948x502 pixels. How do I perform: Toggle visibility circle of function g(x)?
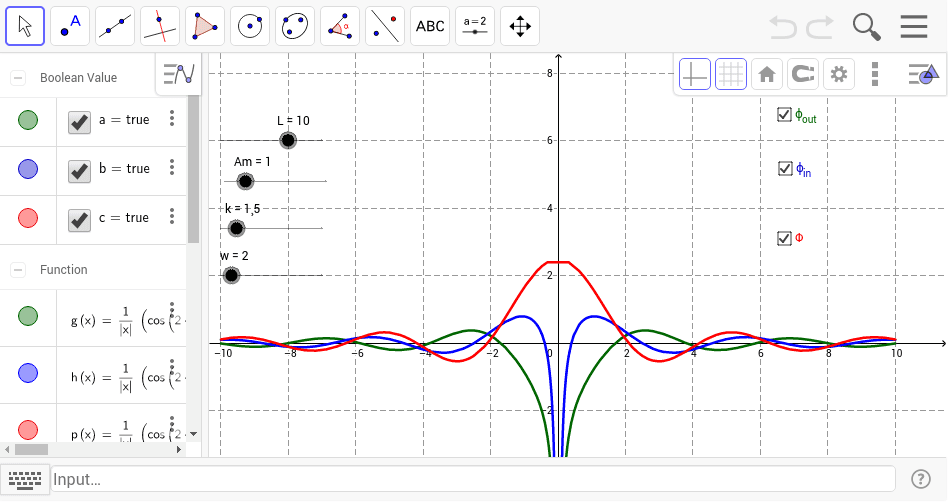(x=28, y=316)
